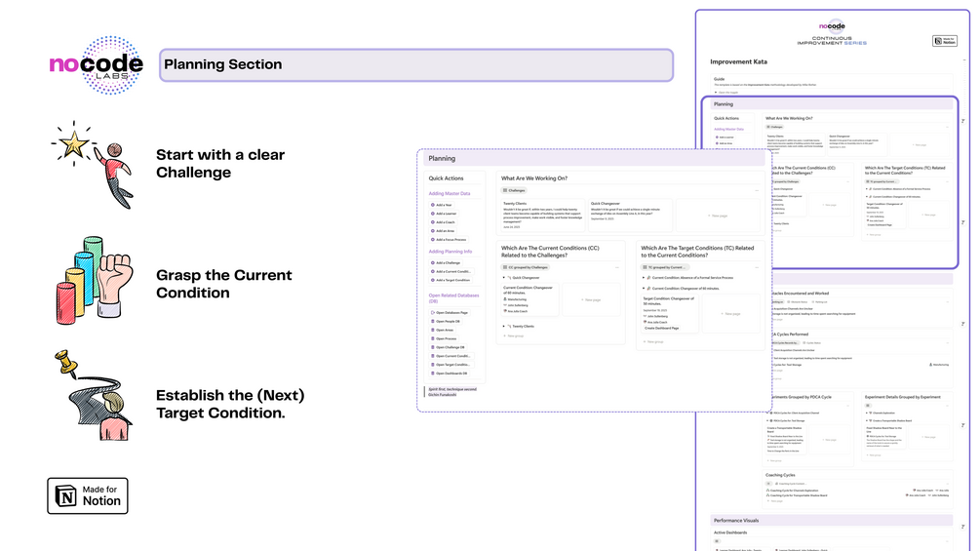Click the Adding Master Data heading in the enlarged panel
The width and height of the screenshot is (980, 551).
pyautogui.click(x=450, y=194)
